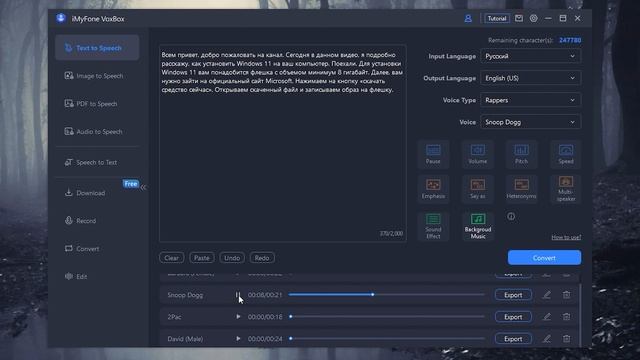Image resolution: width=640 pixels, height=360 pixels.
Task: Seek on the 2Pac progress bar
Action: coord(387,316)
